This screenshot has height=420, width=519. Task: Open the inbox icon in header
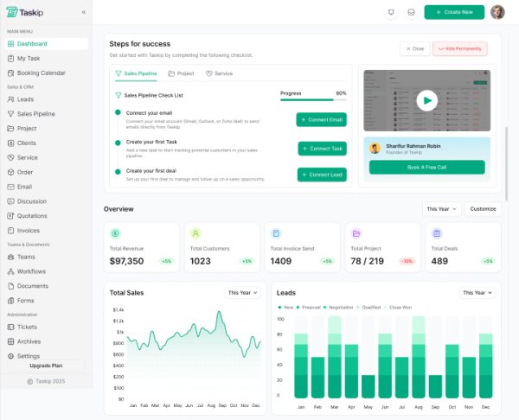coord(411,12)
